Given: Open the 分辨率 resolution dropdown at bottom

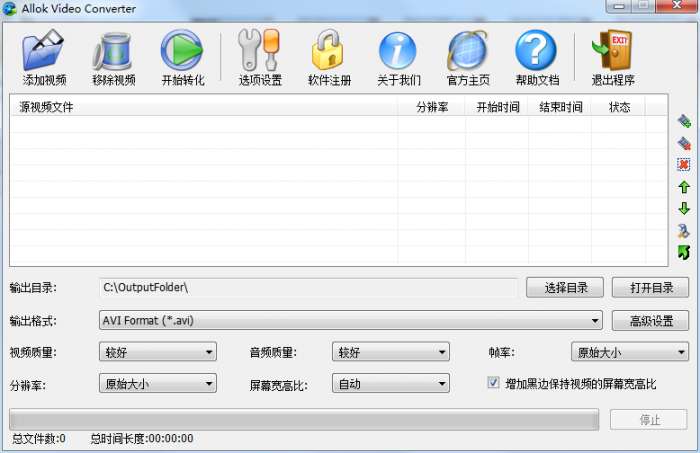Looking at the screenshot, I should point(158,383).
